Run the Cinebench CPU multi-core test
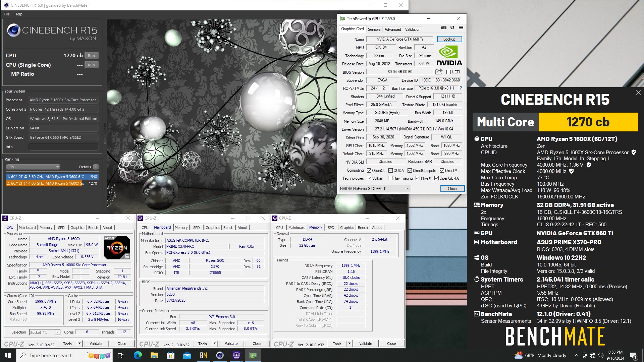Screen dimensions: 644x362 click(91, 56)
